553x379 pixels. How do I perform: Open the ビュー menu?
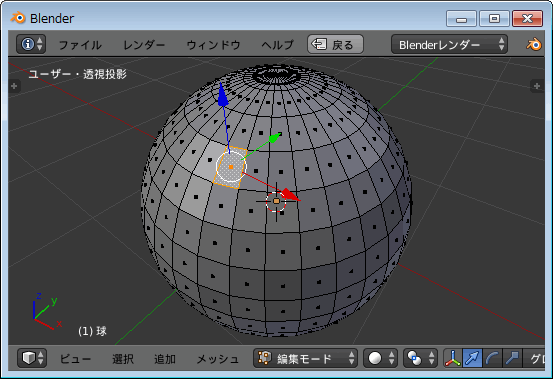[x=75, y=359]
